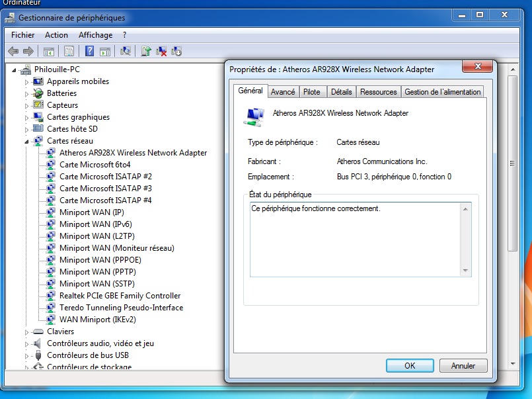The image size is (532, 399).
Task: Select the Teredo Tunneling Pseudo-Interface device
Action: [121, 308]
